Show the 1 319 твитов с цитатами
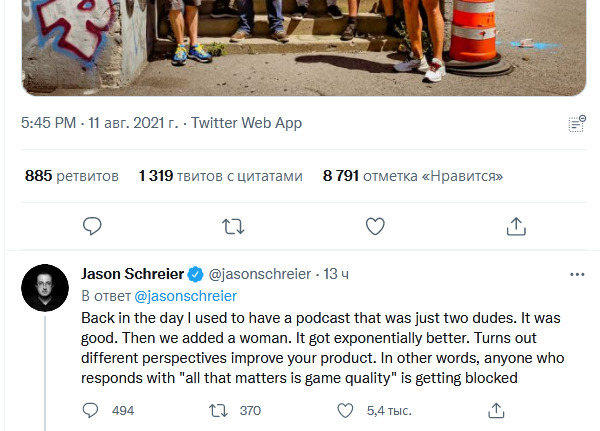This screenshot has width=600, height=431. pos(220,176)
